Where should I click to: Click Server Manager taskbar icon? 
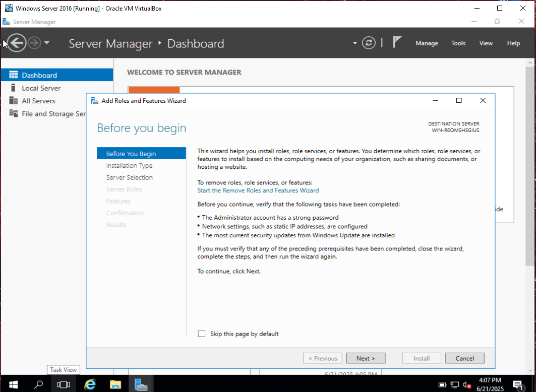tap(141, 384)
